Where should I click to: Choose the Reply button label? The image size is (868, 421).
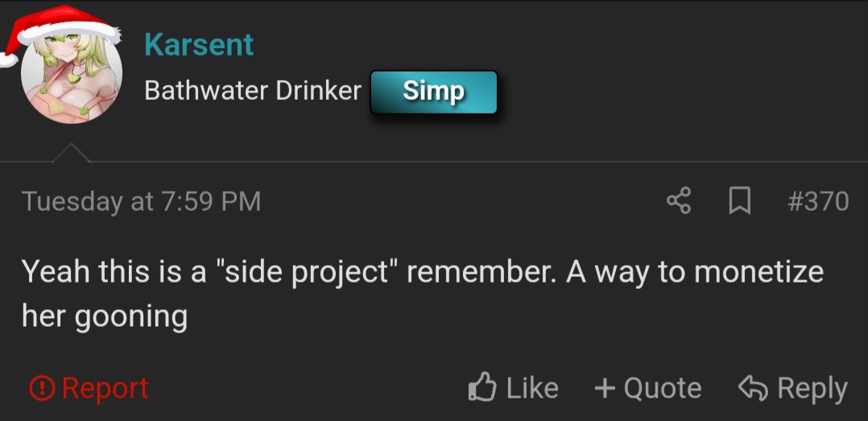pyautogui.click(x=812, y=389)
